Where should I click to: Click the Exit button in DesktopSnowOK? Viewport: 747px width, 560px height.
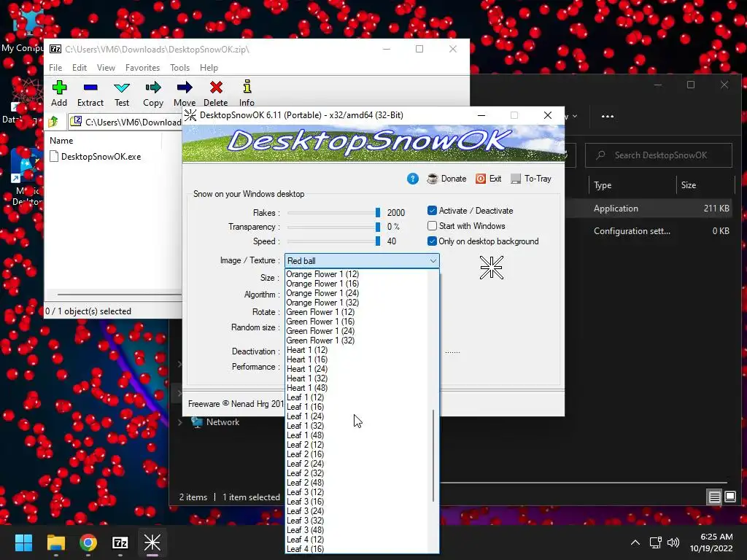(488, 179)
